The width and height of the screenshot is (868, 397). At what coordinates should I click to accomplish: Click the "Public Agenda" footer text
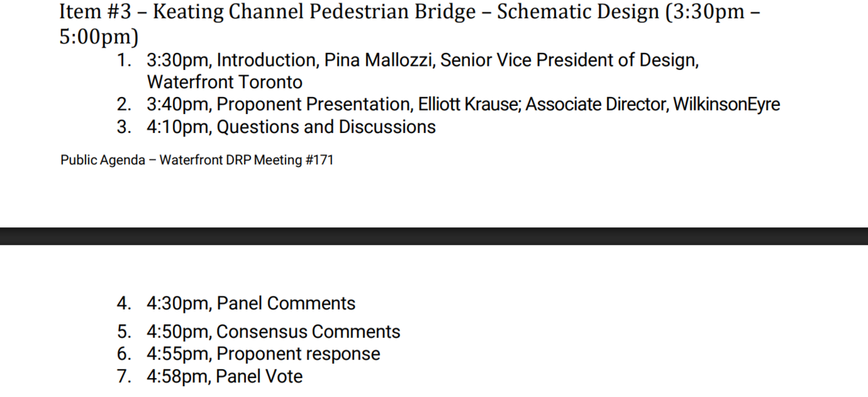[x=102, y=160]
